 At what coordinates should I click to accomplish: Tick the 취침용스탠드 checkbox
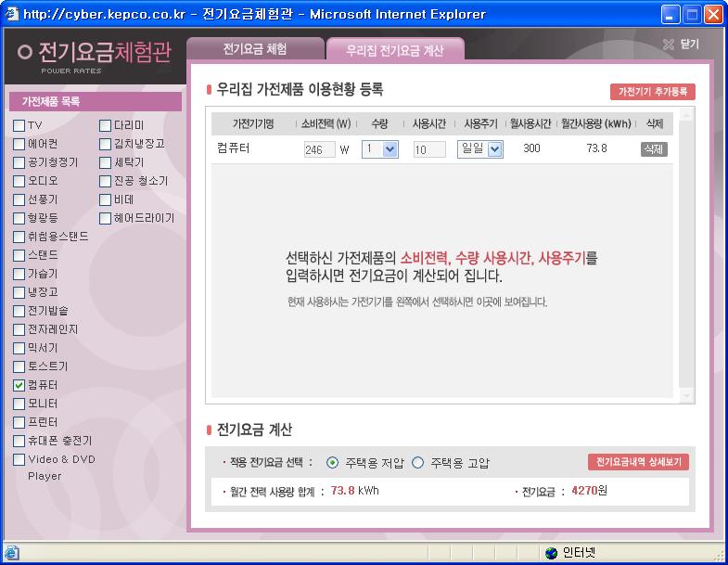(19, 237)
